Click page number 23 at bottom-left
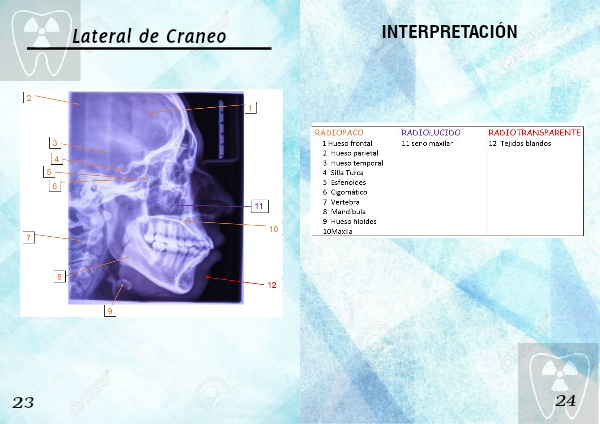Viewport: 600px width, 424px height. click(24, 402)
